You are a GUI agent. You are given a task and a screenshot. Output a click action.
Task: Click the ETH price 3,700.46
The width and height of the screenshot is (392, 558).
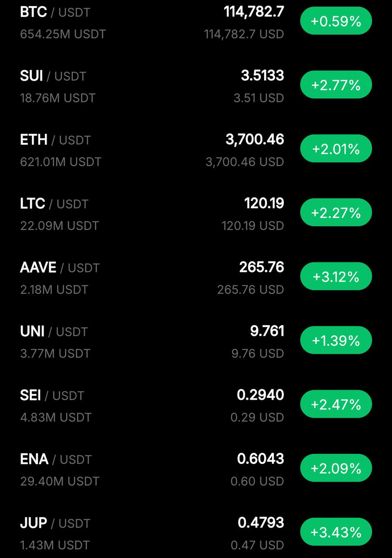(255, 139)
